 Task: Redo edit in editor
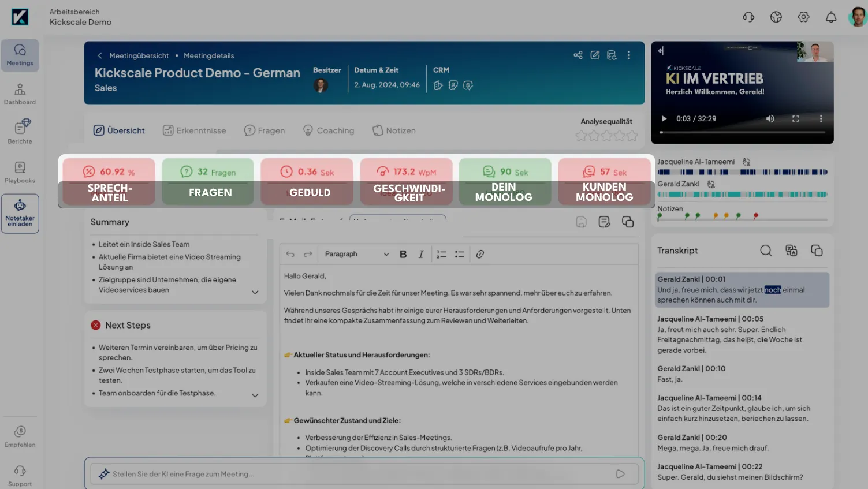(x=308, y=254)
